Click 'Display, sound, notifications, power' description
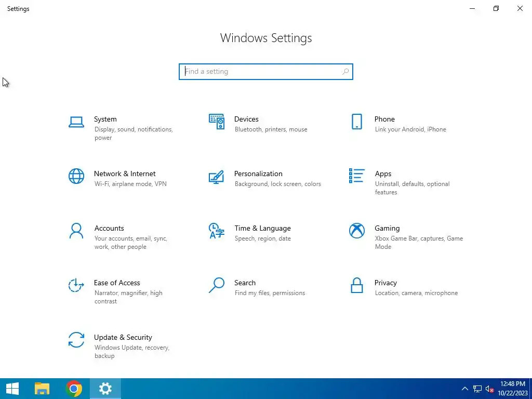Screen dimensions: 532x399 (134, 134)
